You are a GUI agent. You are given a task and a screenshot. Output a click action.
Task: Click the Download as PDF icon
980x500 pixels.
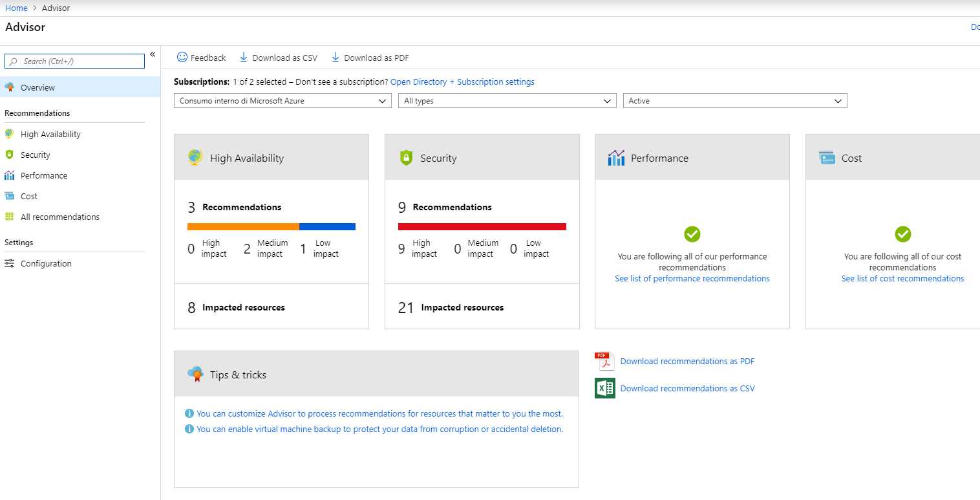(335, 58)
